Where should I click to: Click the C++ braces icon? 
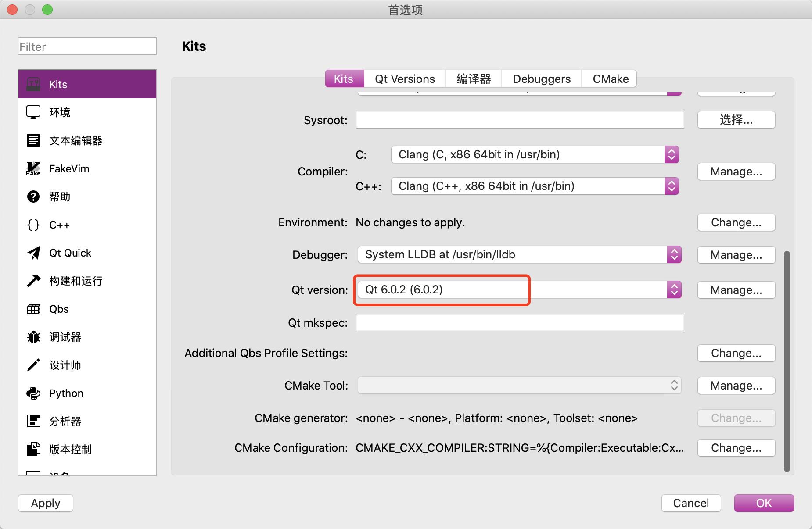pyautogui.click(x=33, y=225)
